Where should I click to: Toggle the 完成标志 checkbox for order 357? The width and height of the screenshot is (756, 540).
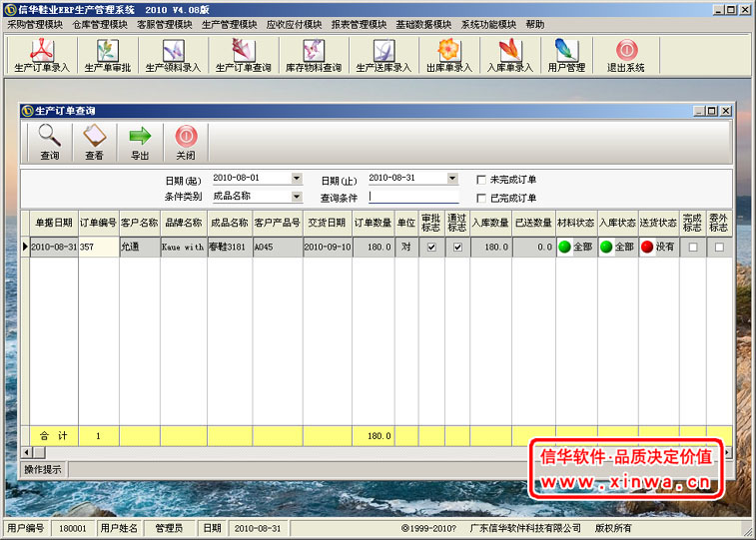[x=693, y=248]
